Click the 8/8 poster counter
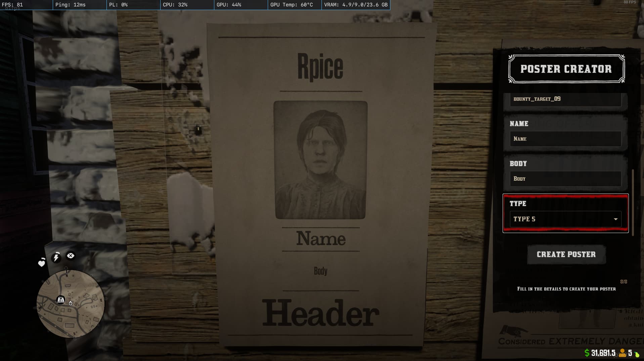 pyautogui.click(x=624, y=281)
